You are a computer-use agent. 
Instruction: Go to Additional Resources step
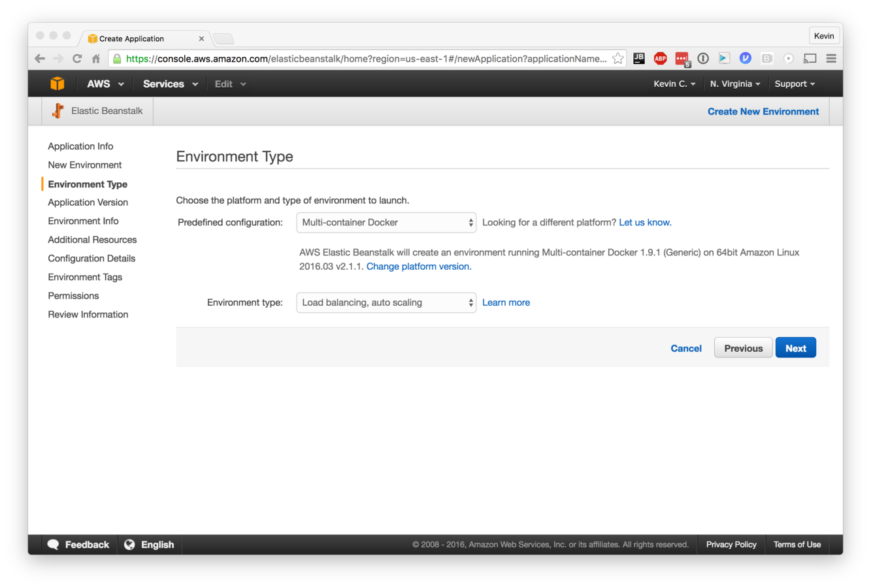[x=92, y=240]
